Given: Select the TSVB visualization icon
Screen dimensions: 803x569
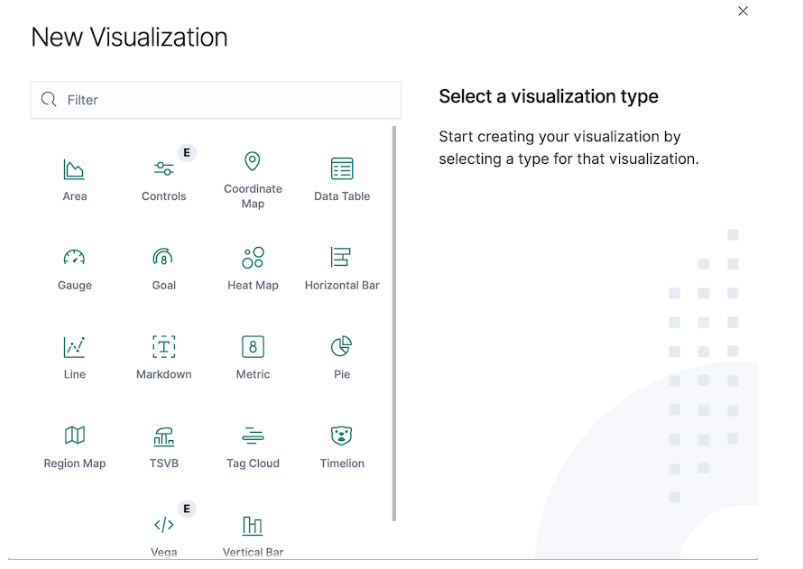Looking at the screenshot, I should pyautogui.click(x=164, y=436).
